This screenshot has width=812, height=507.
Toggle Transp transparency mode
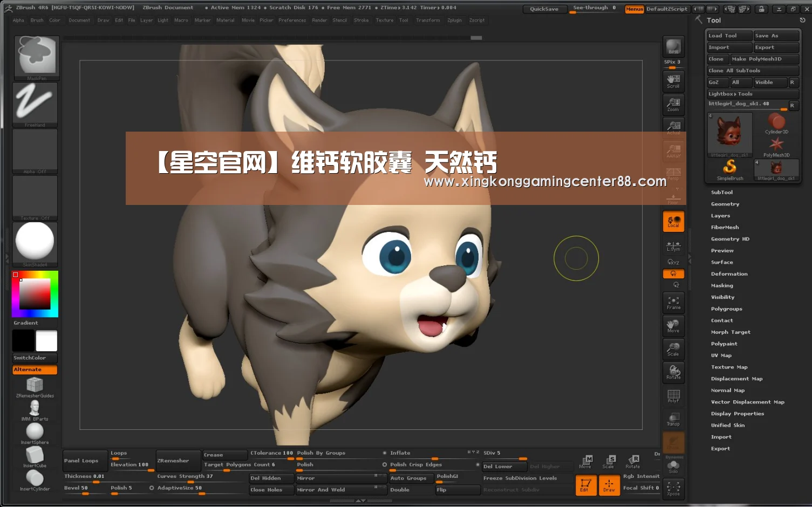[x=673, y=419]
